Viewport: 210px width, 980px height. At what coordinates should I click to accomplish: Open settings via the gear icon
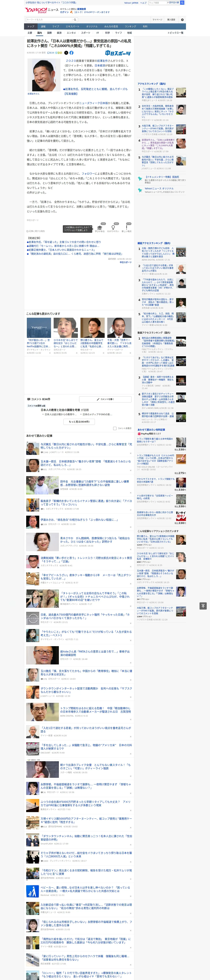[x=182, y=20]
